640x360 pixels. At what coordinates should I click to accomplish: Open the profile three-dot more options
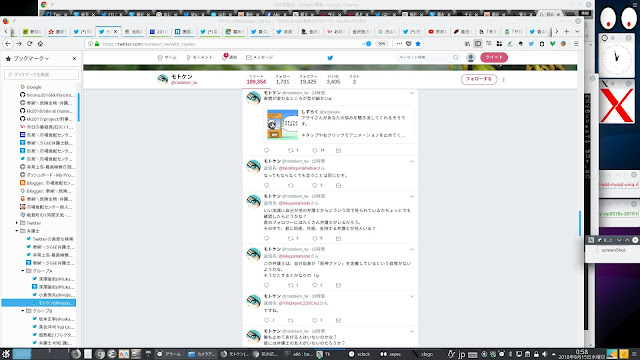[x=504, y=80]
